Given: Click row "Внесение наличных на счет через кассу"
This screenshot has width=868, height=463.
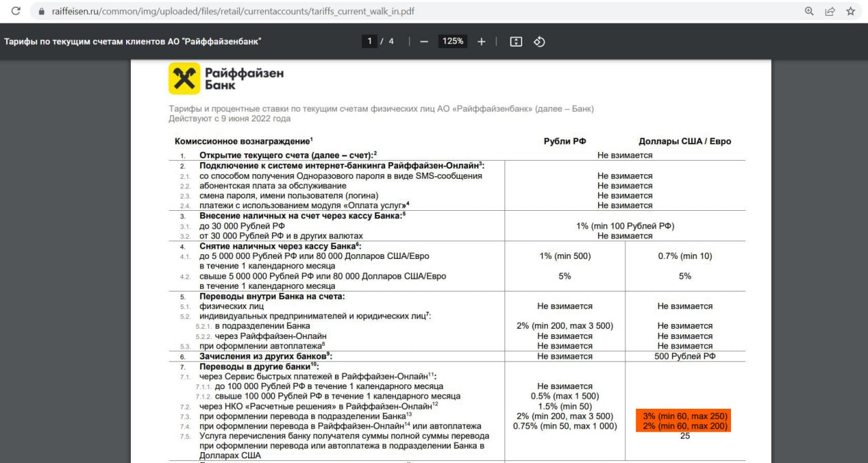Looking at the screenshot, I should 302,216.
